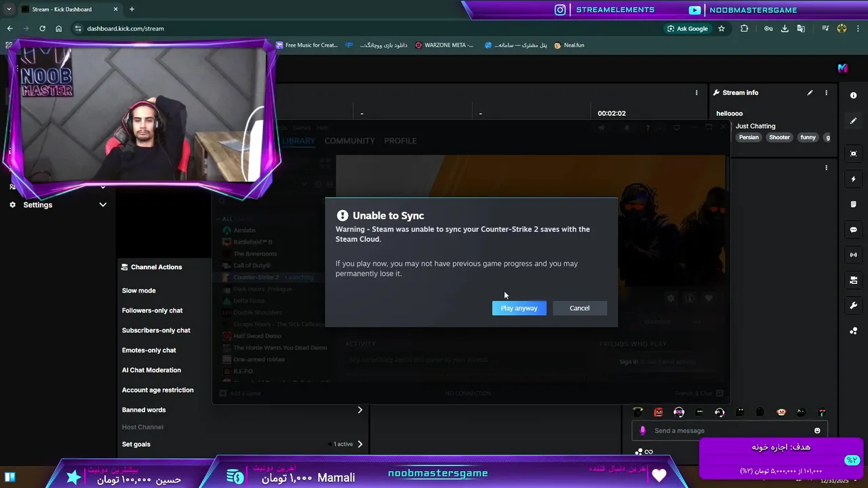Click the Account age restriction action
The width and height of the screenshot is (868, 488).
[158, 390]
